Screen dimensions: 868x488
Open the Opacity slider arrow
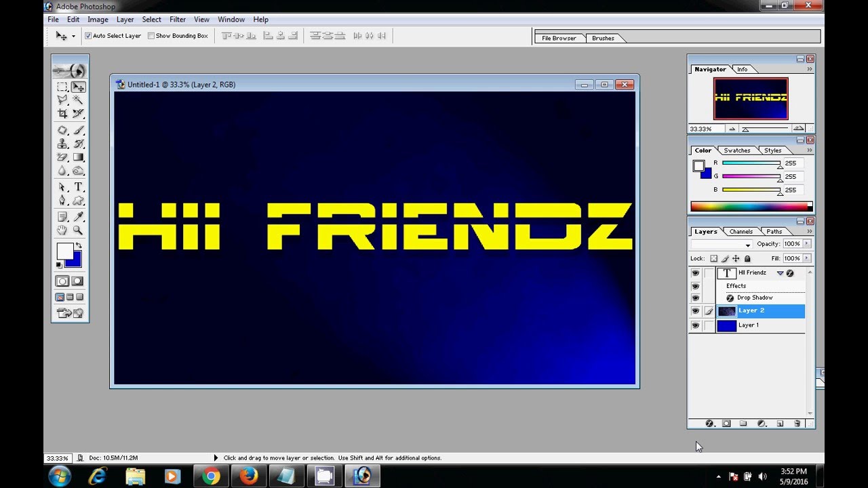(807, 244)
